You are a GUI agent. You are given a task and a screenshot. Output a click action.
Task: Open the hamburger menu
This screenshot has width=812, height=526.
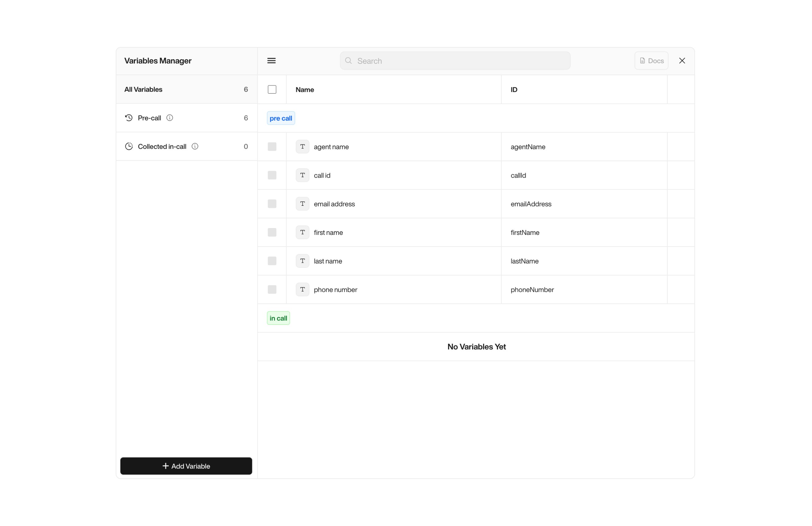(271, 60)
